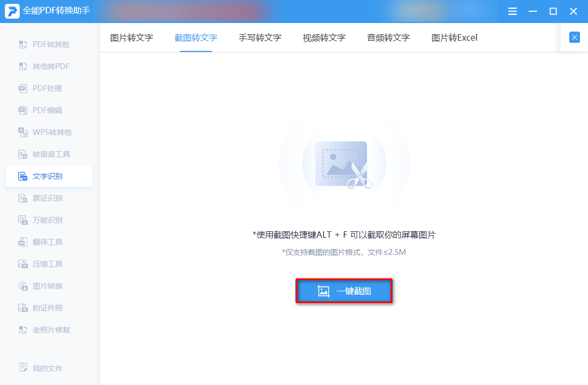Open the 图片转Excel tab
The width and height of the screenshot is (588, 385).
[454, 37]
